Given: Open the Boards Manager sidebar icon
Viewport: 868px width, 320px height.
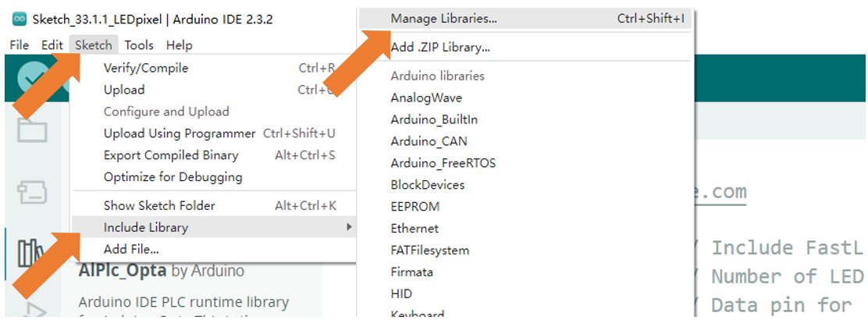Looking at the screenshot, I should 32,192.
